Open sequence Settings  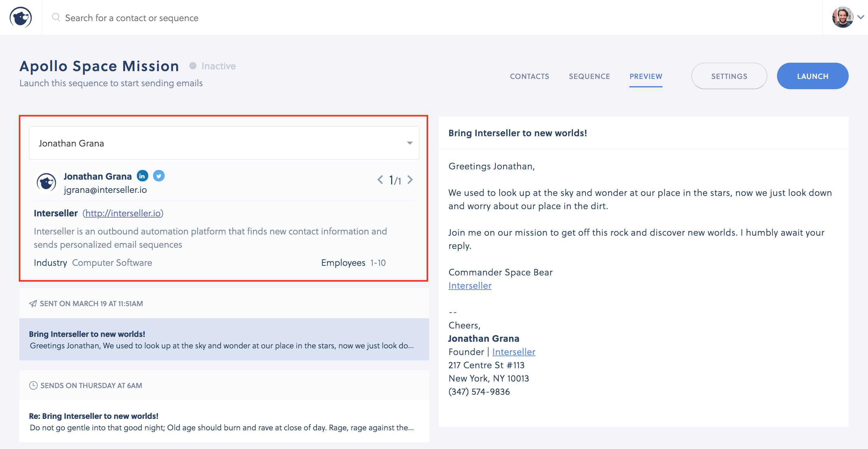[729, 76]
